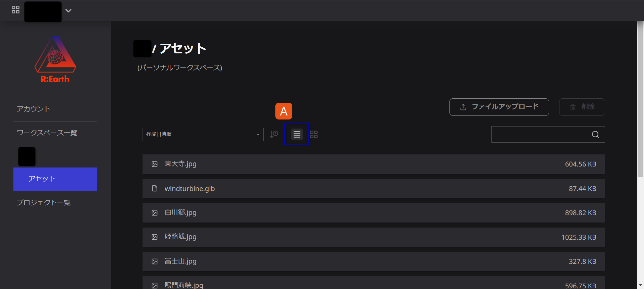Select the アセット sidebar item

(55, 179)
